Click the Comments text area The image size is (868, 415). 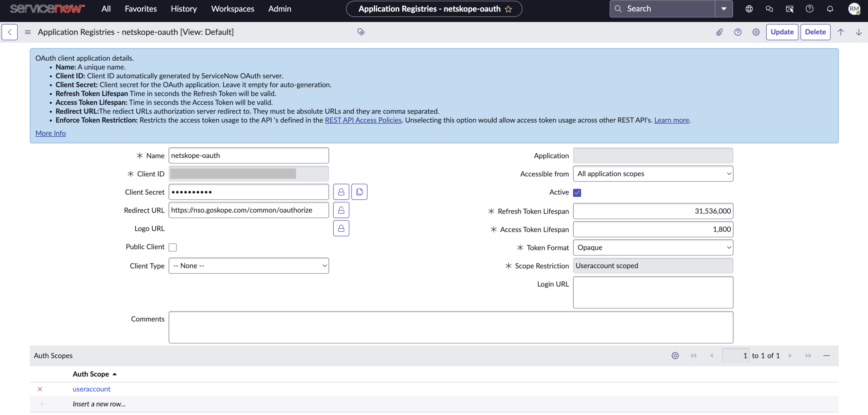(451, 327)
